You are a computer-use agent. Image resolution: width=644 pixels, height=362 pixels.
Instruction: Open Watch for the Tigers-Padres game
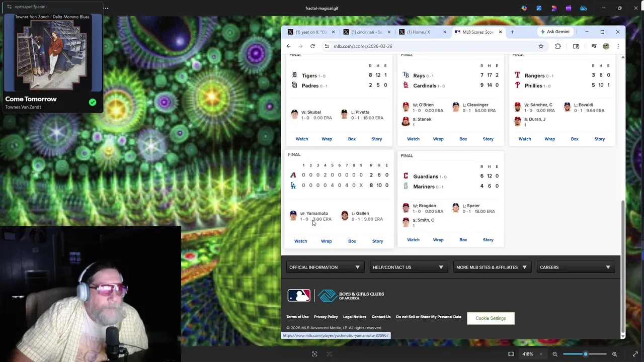pyautogui.click(x=302, y=139)
